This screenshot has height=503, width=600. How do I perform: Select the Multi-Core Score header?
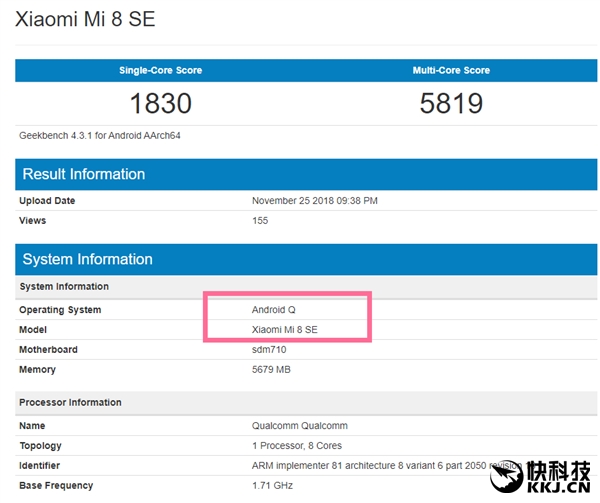pos(451,70)
